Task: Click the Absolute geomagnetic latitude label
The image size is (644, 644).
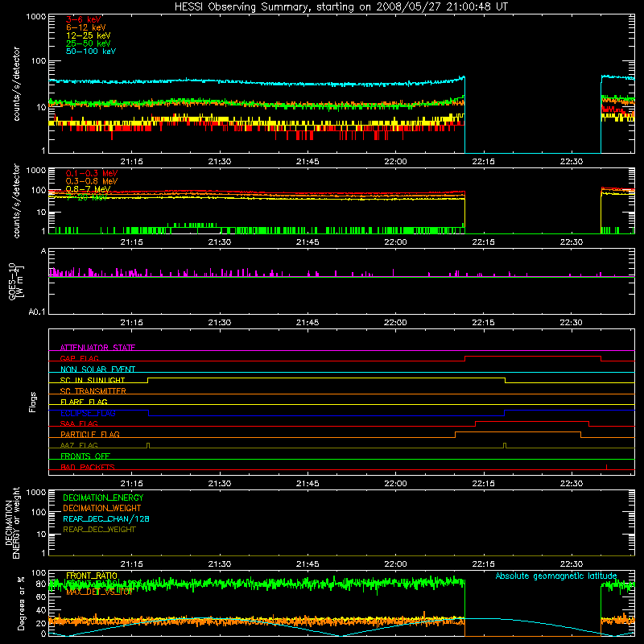Action: click(556, 576)
